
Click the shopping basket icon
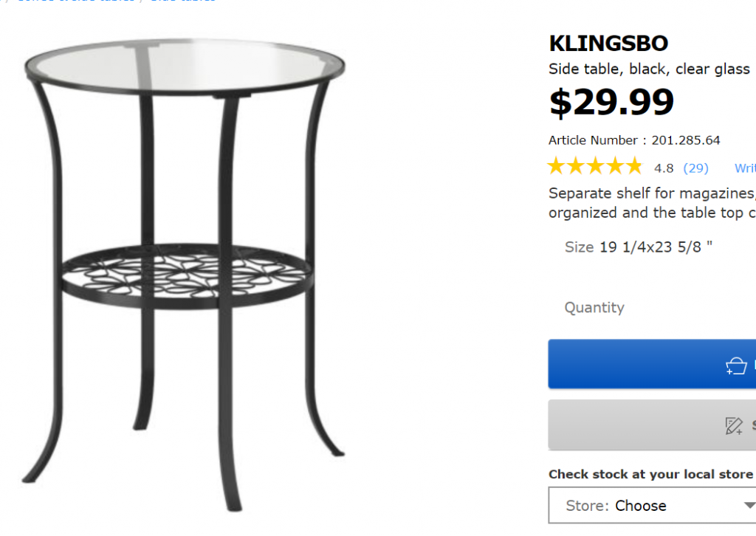tap(736, 366)
